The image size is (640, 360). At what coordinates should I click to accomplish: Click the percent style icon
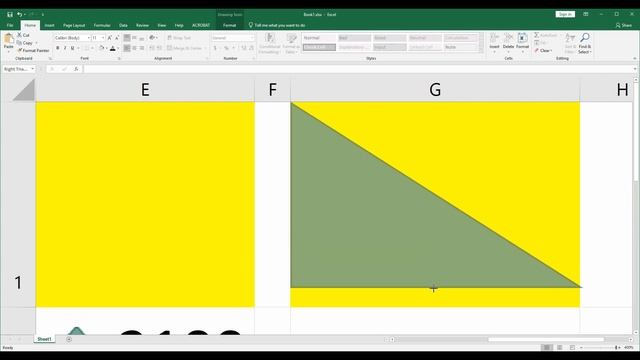click(226, 48)
